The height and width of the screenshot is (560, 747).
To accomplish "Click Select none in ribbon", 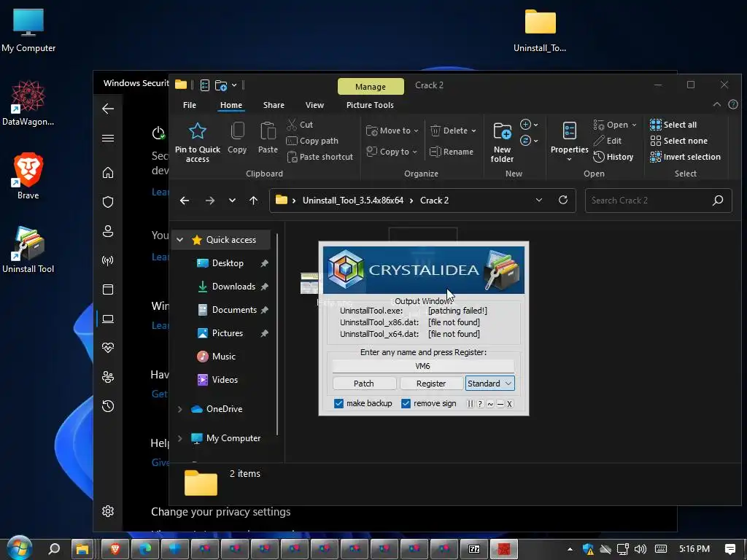I will pos(678,141).
